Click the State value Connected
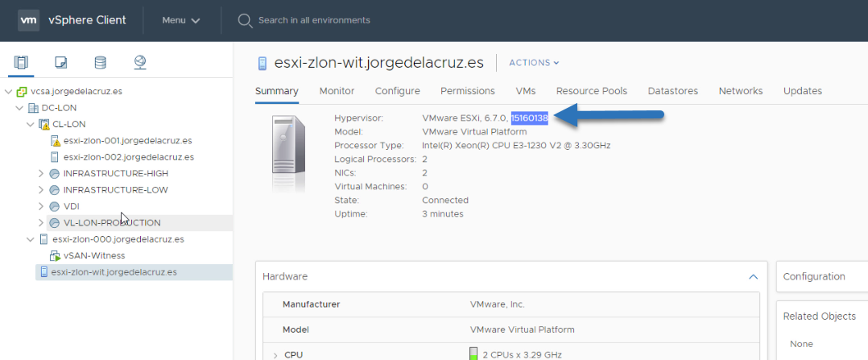The height and width of the screenshot is (360, 868). point(445,200)
